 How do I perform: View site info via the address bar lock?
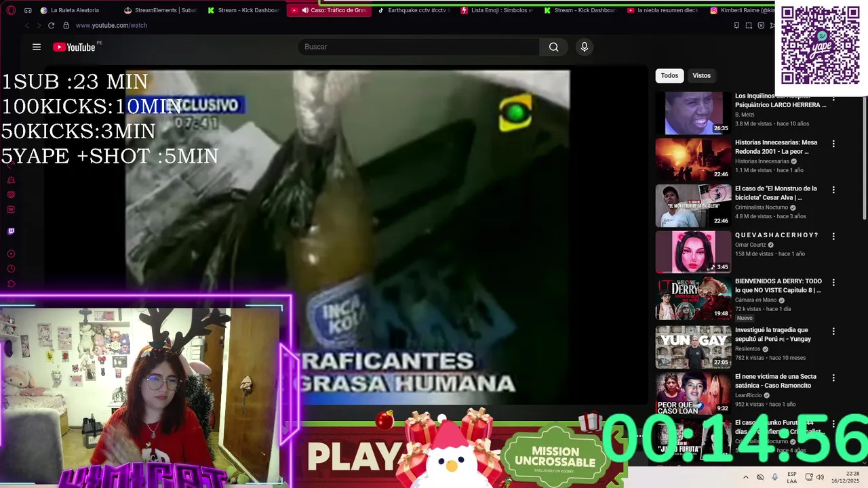[66, 25]
